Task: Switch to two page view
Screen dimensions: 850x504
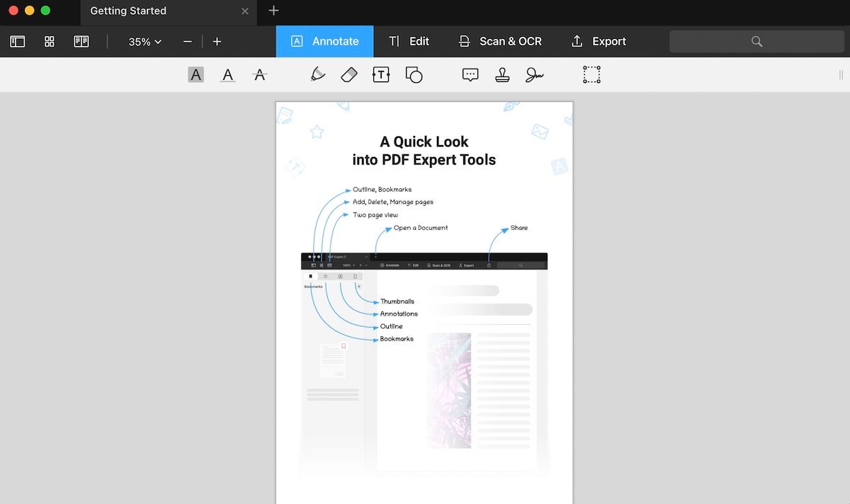Action: coord(81,42)
